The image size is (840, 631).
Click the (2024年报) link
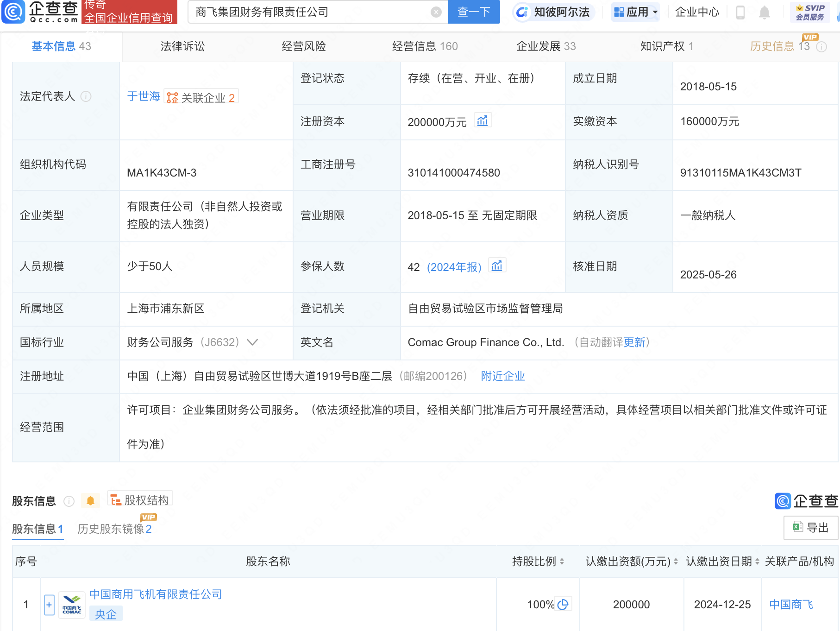tap(454, 267)
